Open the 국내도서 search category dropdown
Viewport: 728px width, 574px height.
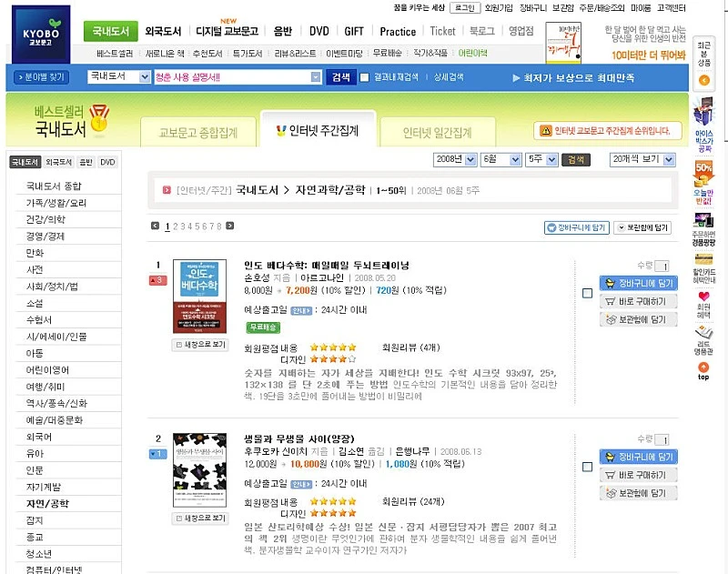pyautogui.click(x=119, y=76)
